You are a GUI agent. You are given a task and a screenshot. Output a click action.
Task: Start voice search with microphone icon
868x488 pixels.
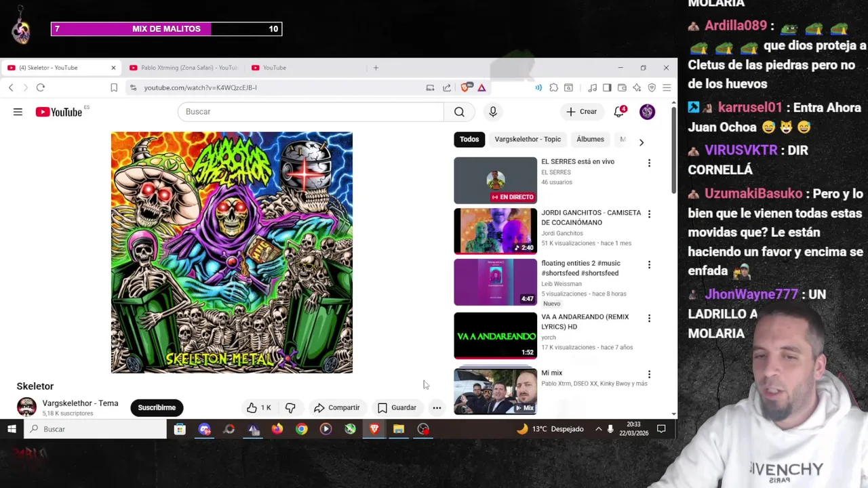[493, 112]
